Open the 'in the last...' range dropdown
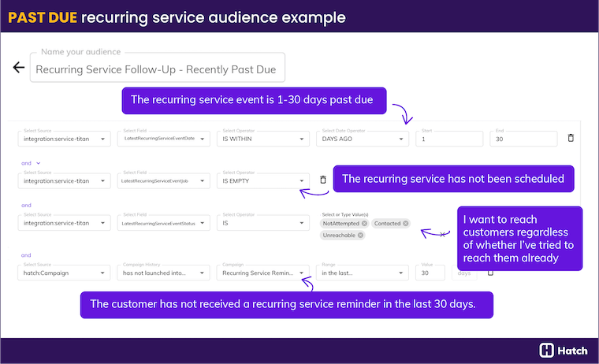599x364 pixels. pyautogui.click(x=361, y=273)
